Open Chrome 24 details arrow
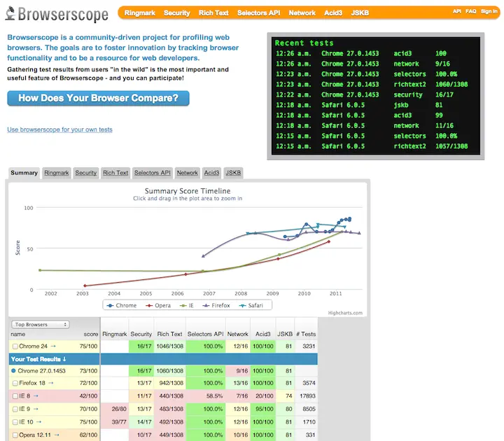 click(53, 346)
